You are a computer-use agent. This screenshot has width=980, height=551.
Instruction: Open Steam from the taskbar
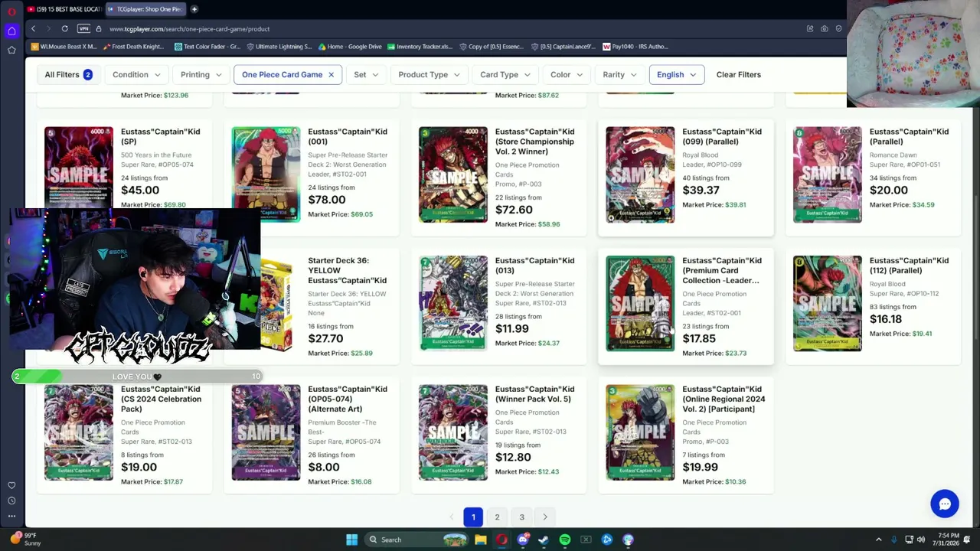point(544,540)
